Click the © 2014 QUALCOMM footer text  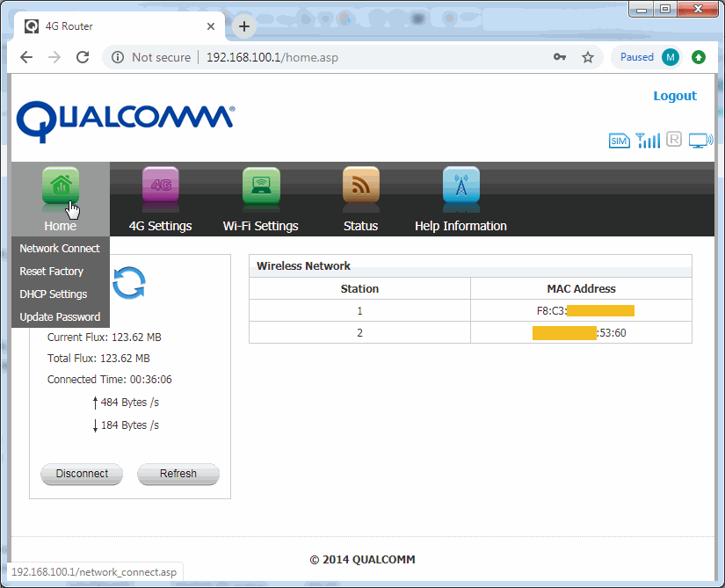coord(362,559)
